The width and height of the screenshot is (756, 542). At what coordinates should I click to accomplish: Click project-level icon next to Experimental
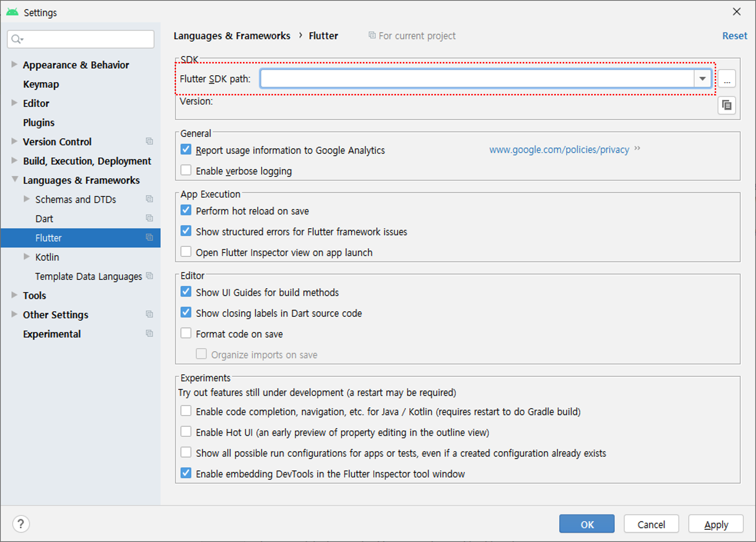(x=150, y=333)
